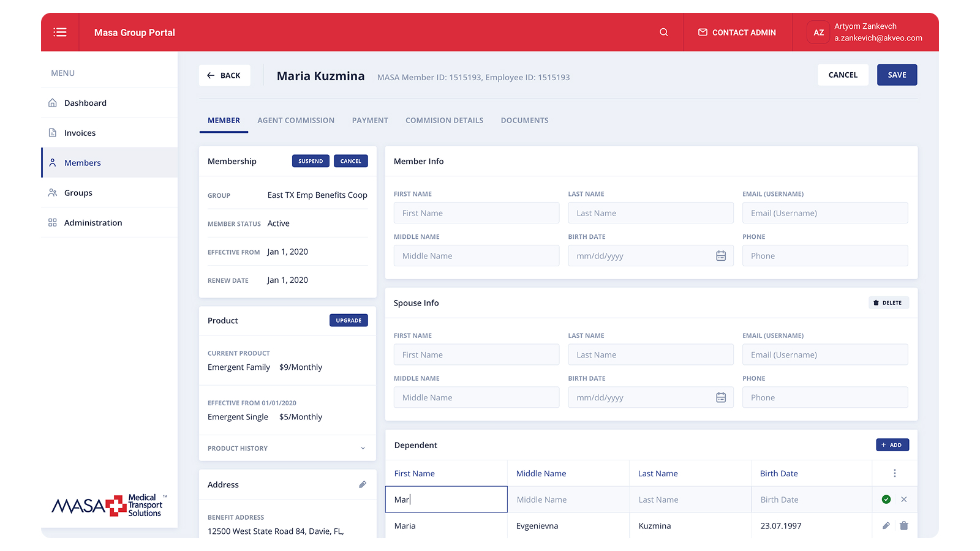This screenshot has width=980, height=551.
Task: Select group name East TX Emp Benefits Coop
Action: pos(317,195)
